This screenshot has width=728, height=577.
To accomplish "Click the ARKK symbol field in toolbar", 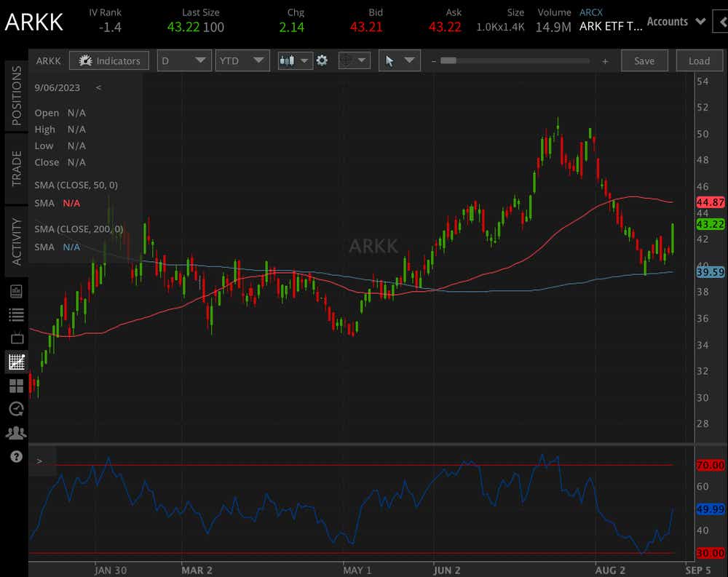I will click(x=48, y=61).
